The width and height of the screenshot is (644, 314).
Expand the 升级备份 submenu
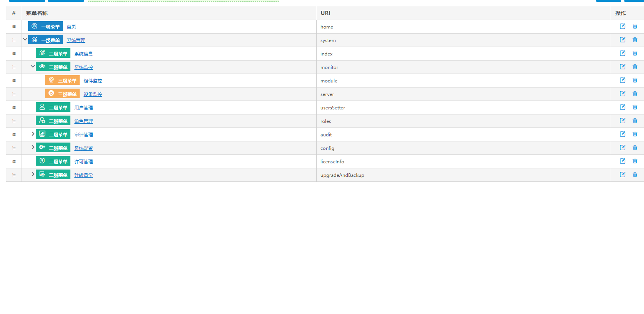(x=33, y=174)
